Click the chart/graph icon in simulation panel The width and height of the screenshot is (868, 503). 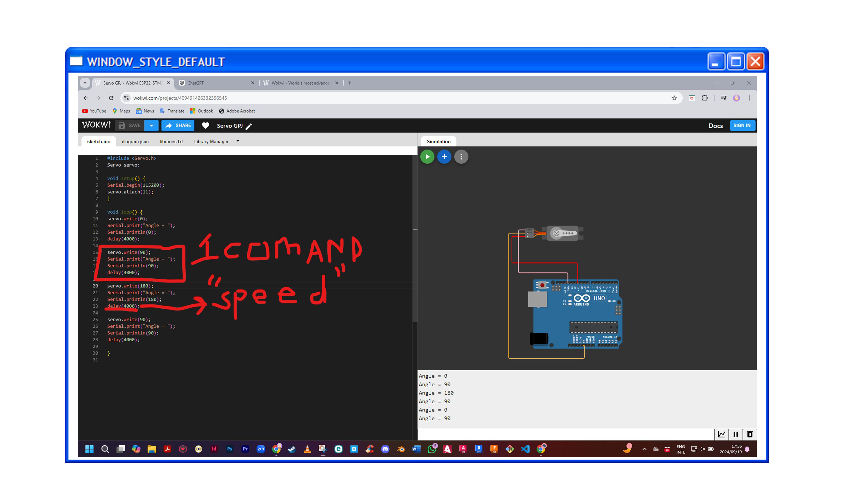pyautogui.click(x=721, y=434)
